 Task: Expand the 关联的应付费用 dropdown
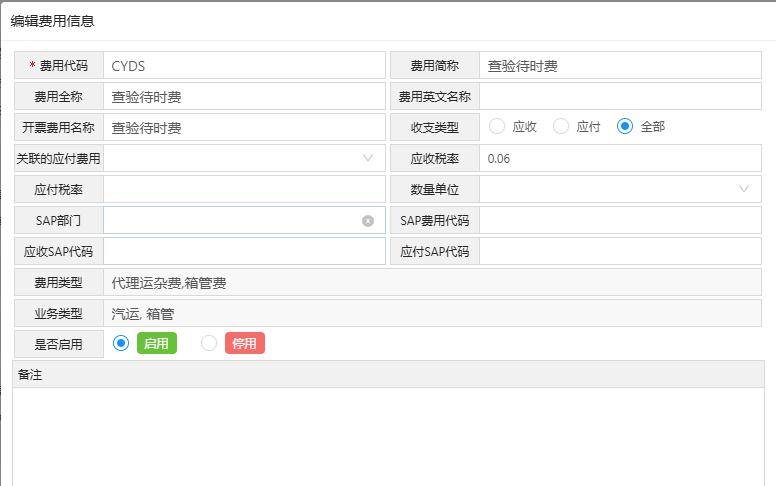click(367, 158)
